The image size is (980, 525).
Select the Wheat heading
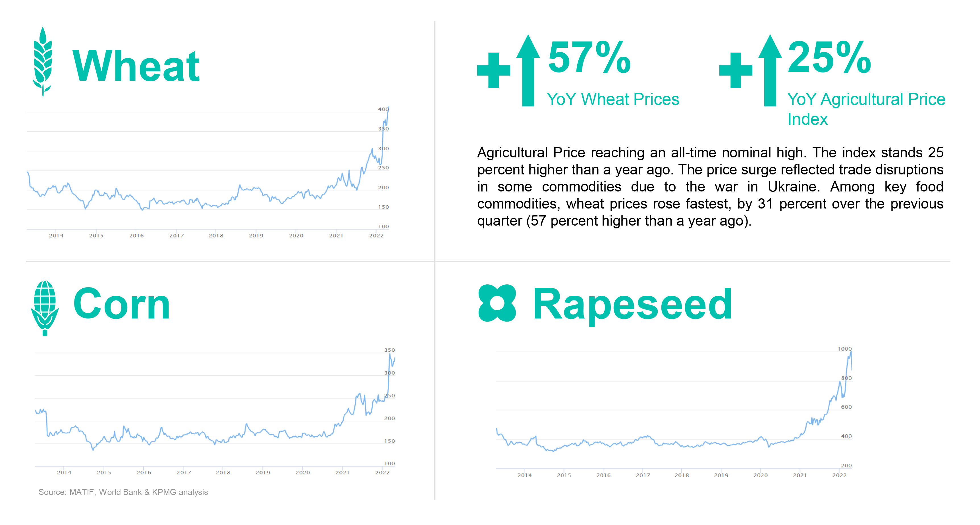(136, 66)
